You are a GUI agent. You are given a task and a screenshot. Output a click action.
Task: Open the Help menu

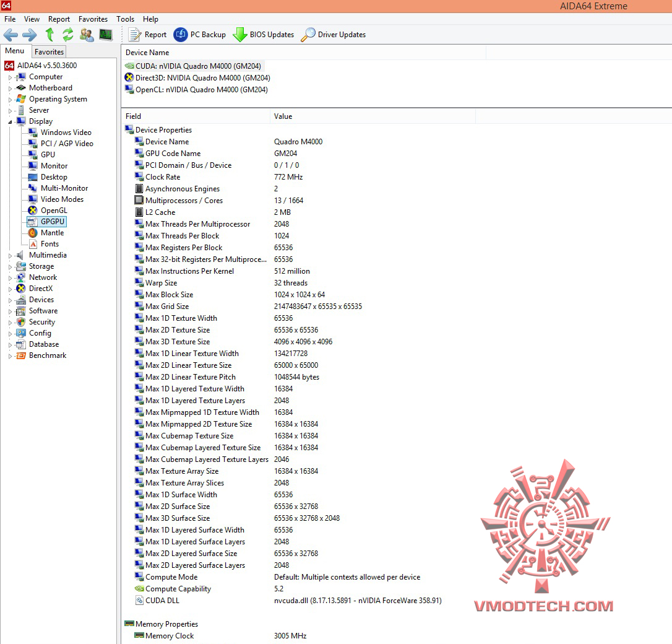coord(150,19)
